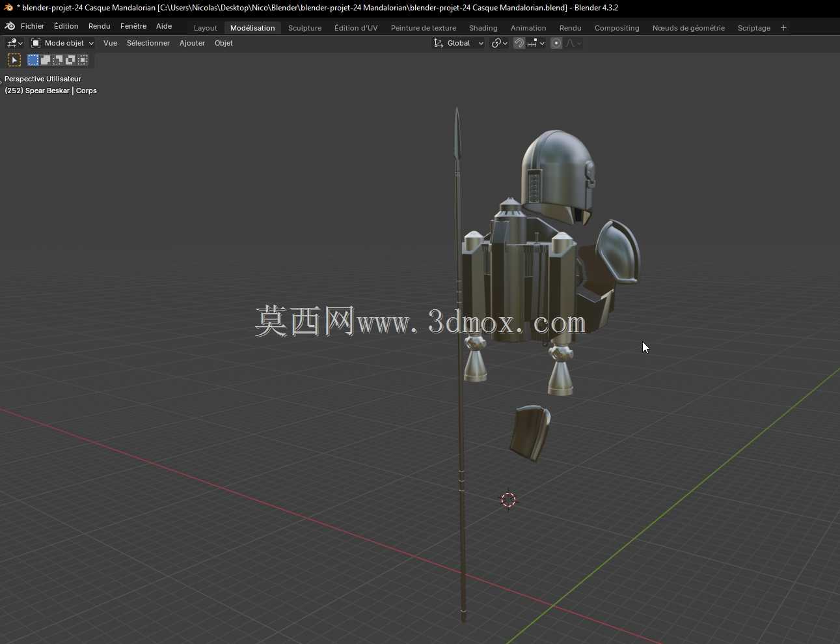
Task: Choose the new selection mode icon
Action: point(33,60)
